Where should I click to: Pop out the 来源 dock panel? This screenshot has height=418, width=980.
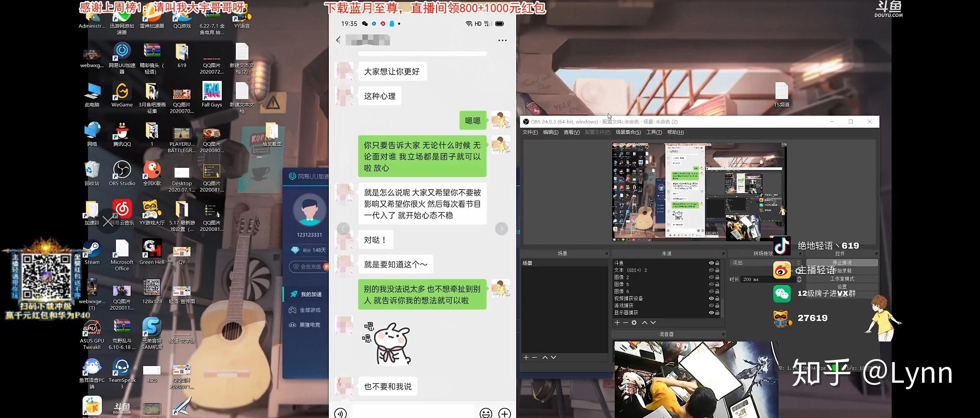pos(723,254)
